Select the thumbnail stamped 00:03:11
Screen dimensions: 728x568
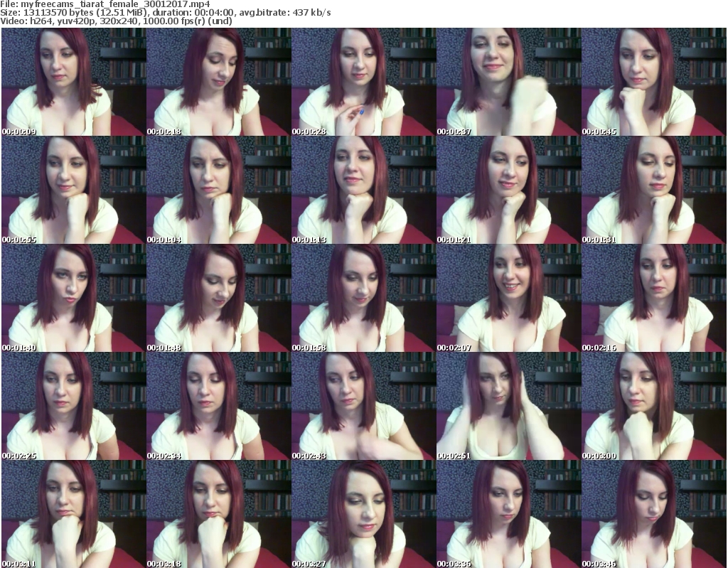click(x=73, y=514)
